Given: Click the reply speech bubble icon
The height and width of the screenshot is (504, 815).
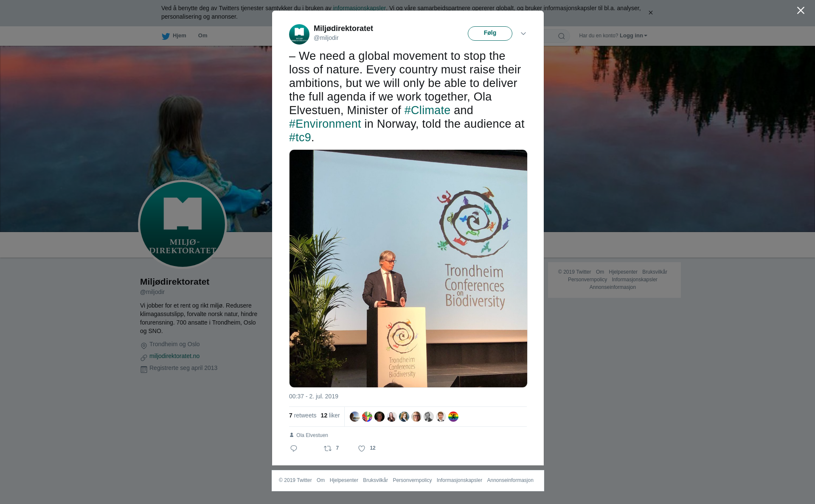Looking at the screenshot, I should pos(294,448).
